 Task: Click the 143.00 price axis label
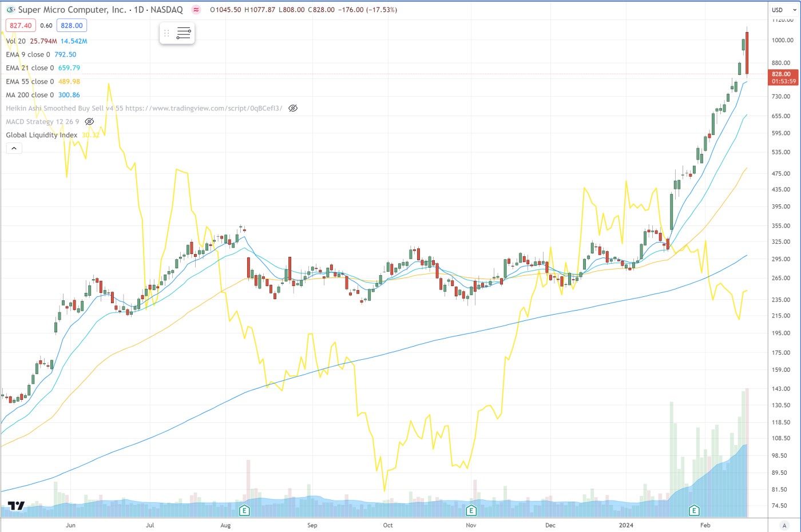coord(781,388)
